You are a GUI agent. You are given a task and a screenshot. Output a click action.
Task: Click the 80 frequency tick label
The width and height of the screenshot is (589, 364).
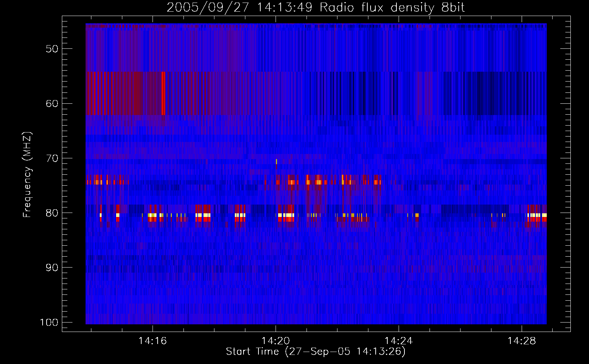52,213
